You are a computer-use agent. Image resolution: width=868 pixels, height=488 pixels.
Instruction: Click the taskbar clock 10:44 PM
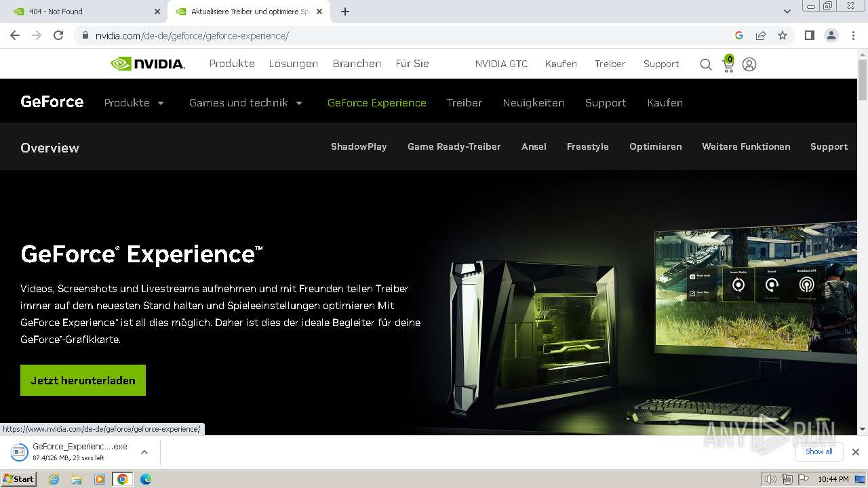point(833,479)
